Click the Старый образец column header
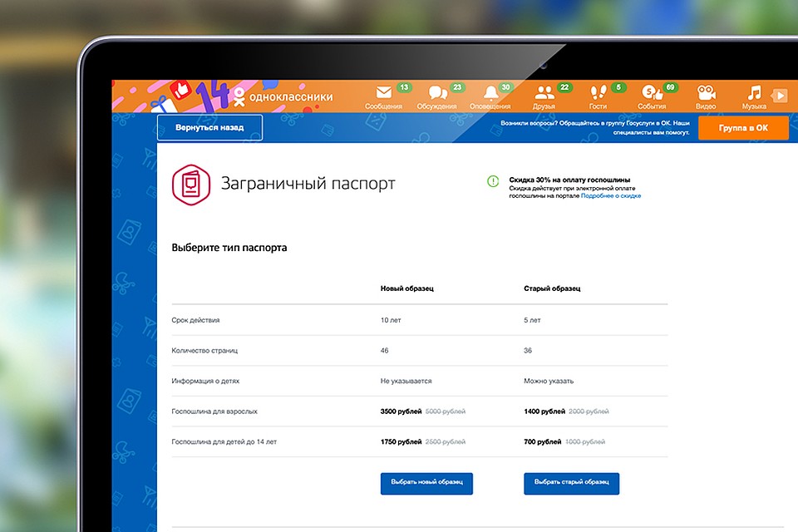Screen dimensions: 798x532 [552, 288]
